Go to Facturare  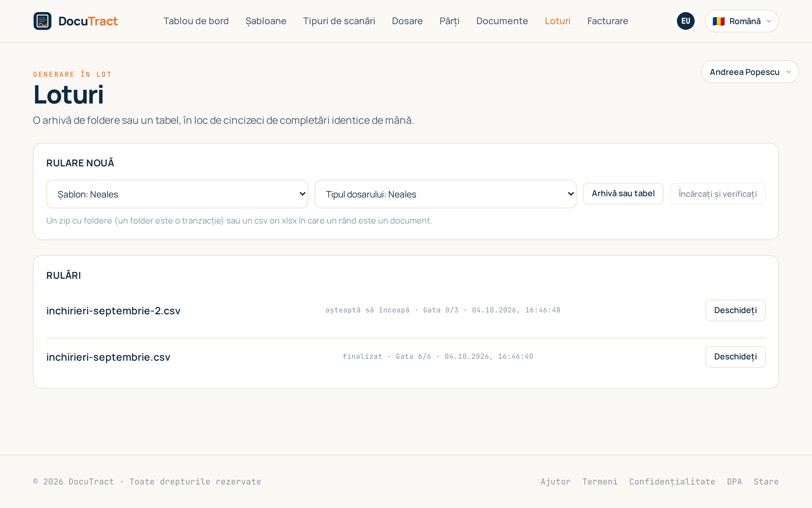click(607, 21)
